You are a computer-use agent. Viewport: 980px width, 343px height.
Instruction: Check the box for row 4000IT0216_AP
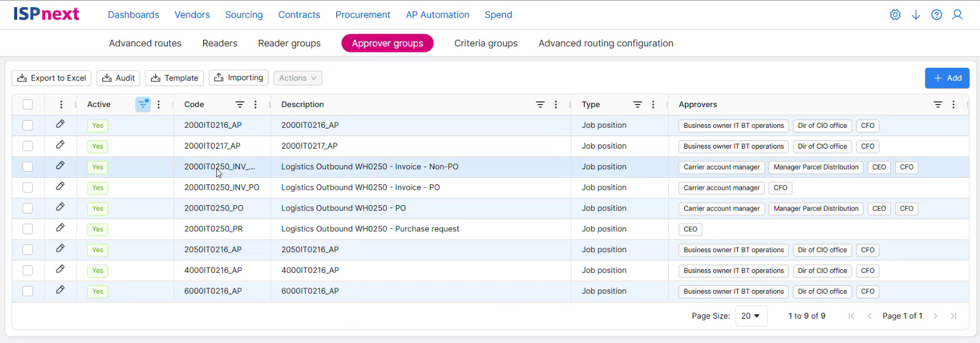(28, 270)
